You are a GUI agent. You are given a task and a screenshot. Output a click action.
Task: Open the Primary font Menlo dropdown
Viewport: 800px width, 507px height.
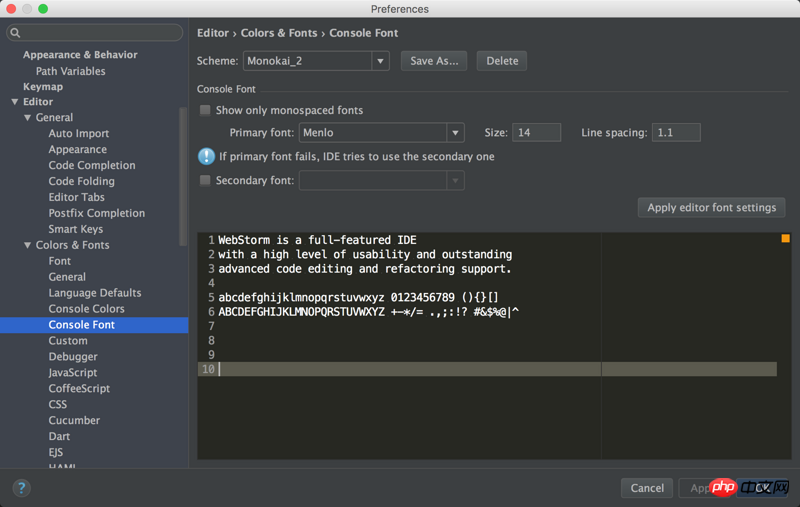coord(455,133)
